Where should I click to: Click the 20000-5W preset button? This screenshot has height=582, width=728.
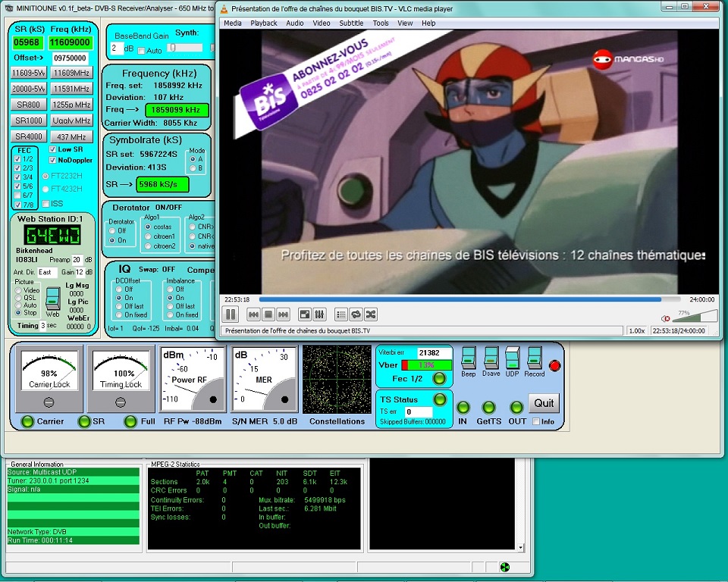point(28,89)
